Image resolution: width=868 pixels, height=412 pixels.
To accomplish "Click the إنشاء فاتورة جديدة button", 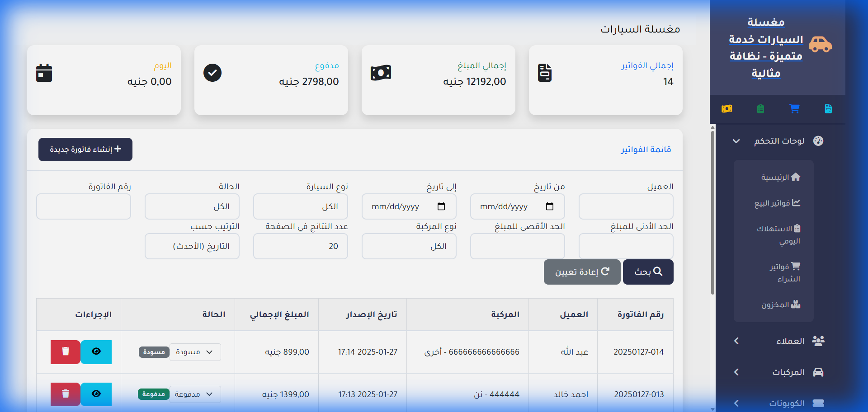I will click(85, 150).
